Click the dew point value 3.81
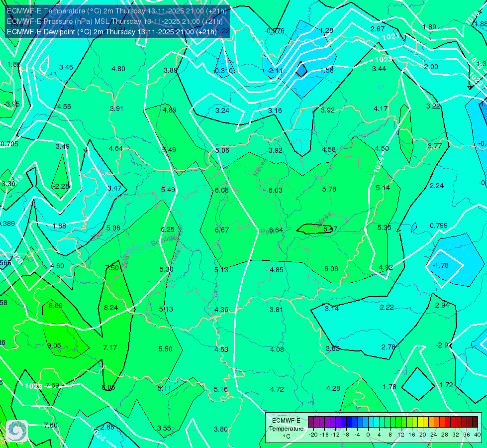Screen dimensions: 487x448 (x=276, y=310)
